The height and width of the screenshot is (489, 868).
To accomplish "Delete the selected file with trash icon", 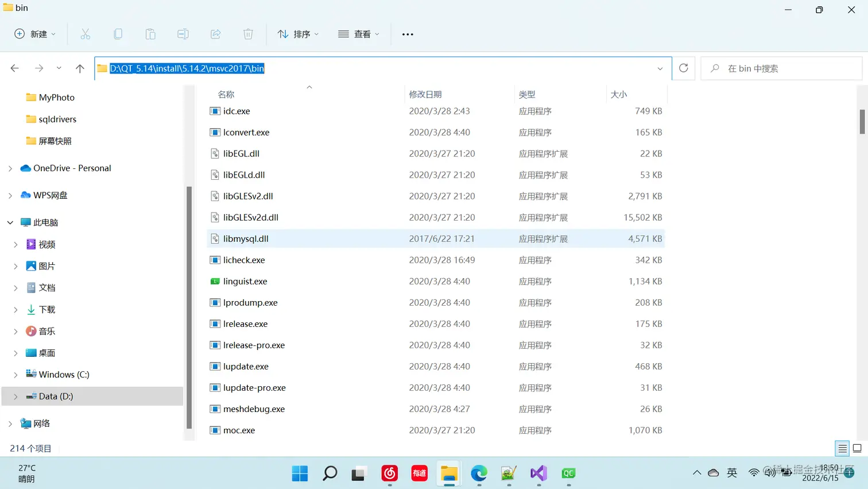I will coord(248,34).
